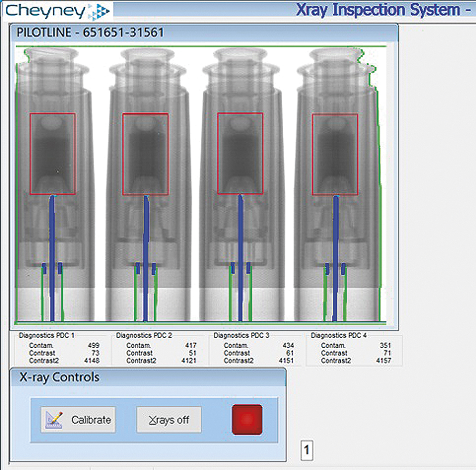Viewport: 476px width, 470px height.
Task: Click Contrast2 value 4148 under PDC 1
Action: tap(92, 361)
